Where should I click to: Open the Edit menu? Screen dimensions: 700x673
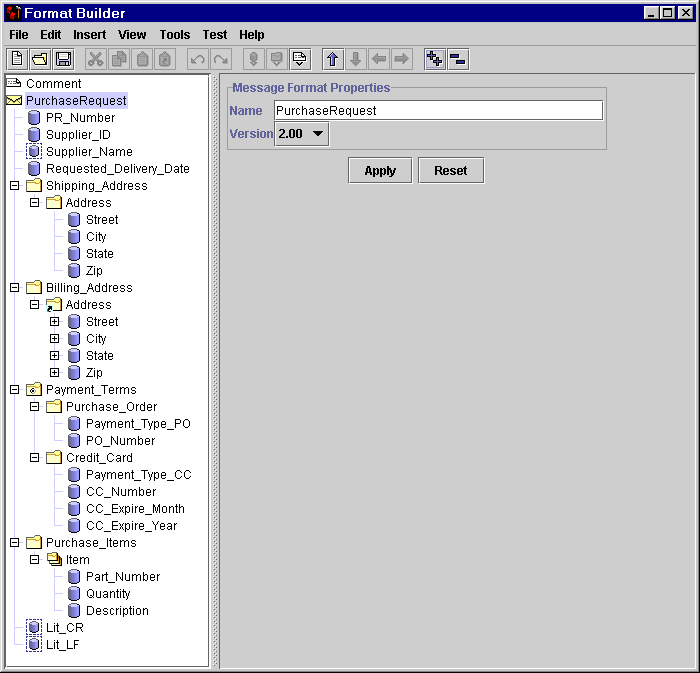[x=50, y=35]
